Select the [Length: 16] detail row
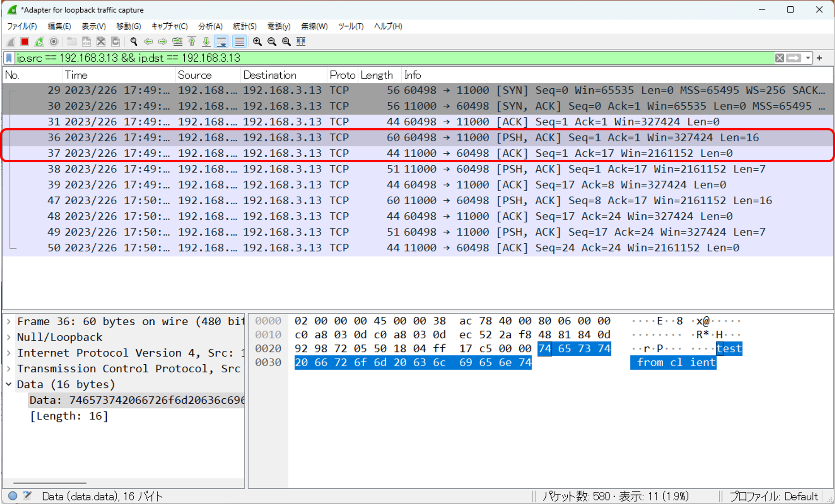Viewport: 835px width, 504px height. [69, 416]
